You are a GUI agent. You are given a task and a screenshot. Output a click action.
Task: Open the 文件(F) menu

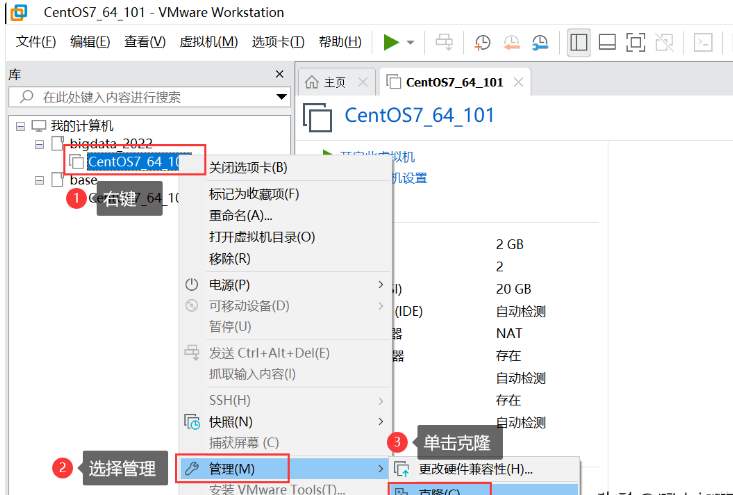36,42
